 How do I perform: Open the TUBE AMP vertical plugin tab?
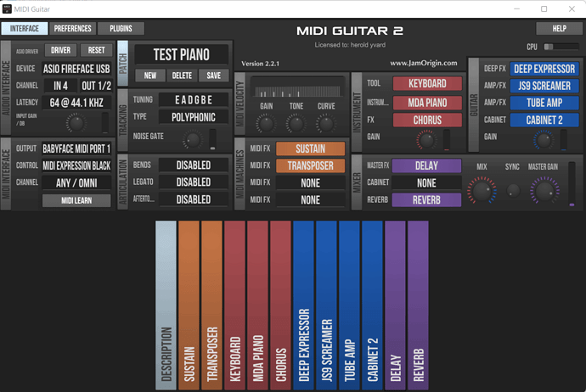349,305
